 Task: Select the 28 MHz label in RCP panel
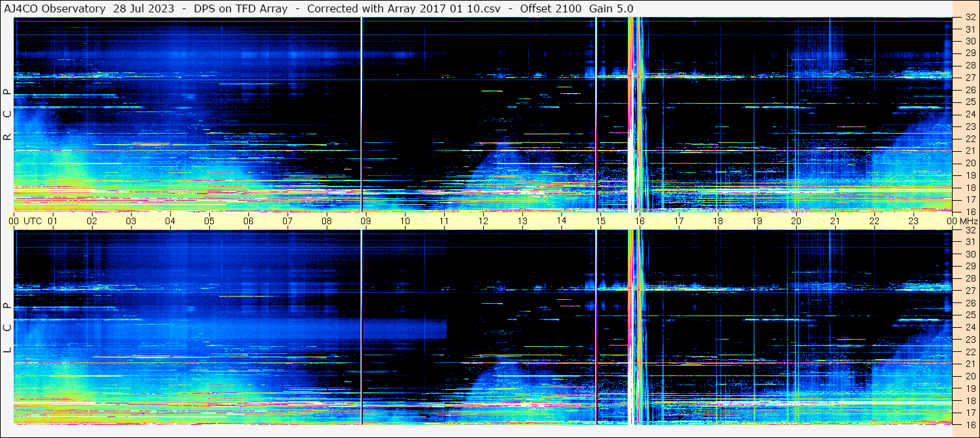[x=970, y=65]
